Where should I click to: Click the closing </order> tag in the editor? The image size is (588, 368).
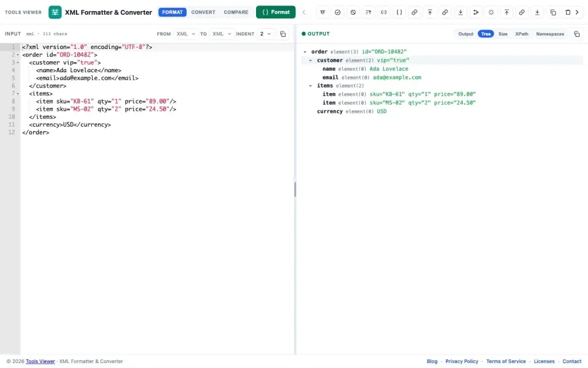click(x=36, y=132)
